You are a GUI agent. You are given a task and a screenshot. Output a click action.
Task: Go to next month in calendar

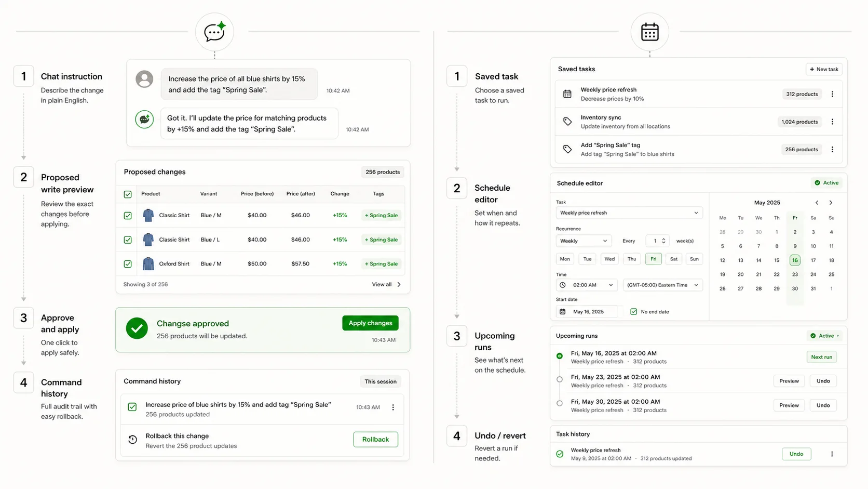click(831, 203)
